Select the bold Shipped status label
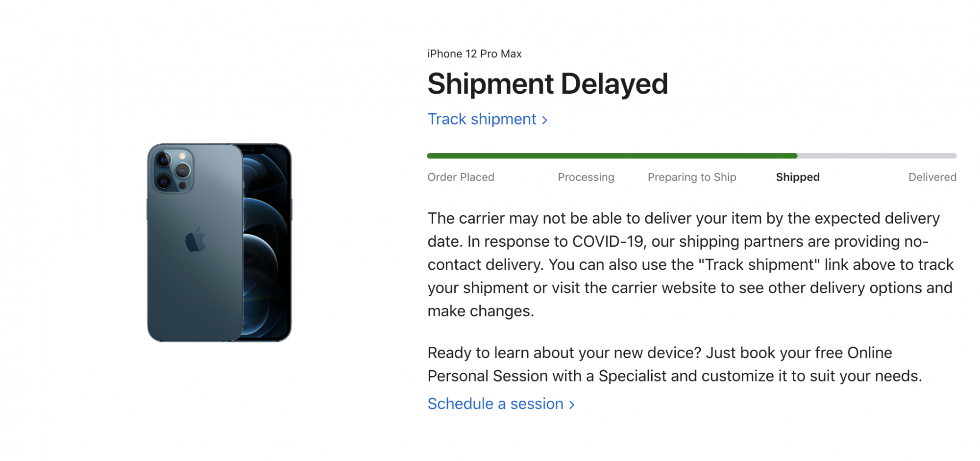Screen dimensions: 980x461 click(798, 177)
